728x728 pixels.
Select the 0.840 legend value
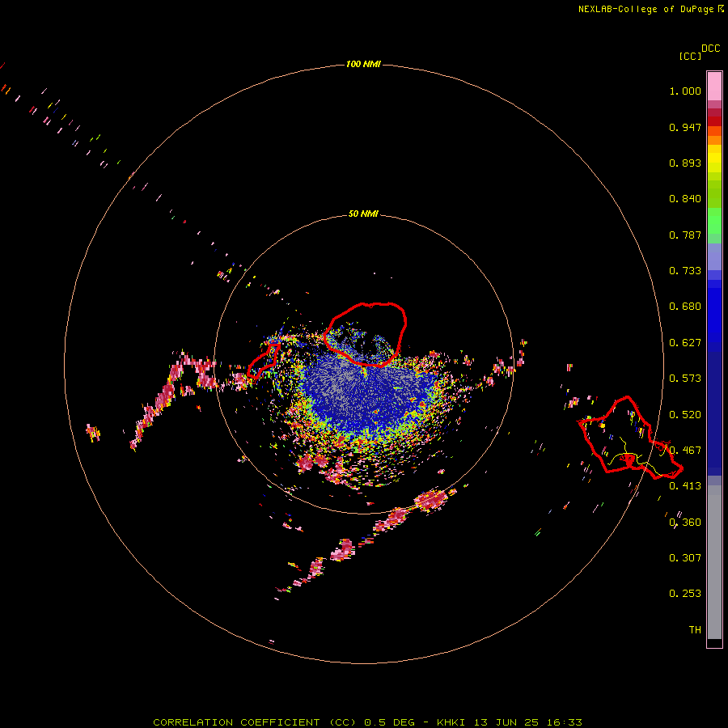click(x=685, y=199)
